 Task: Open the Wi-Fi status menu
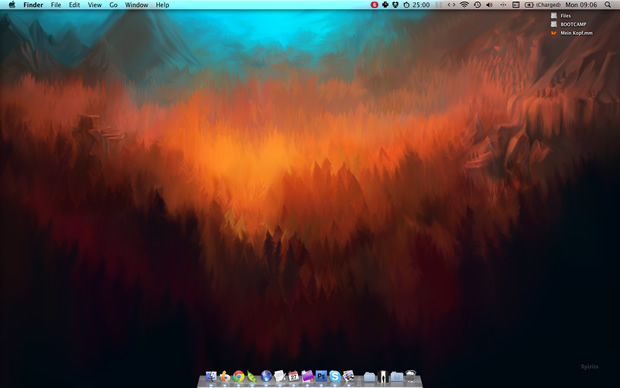point(464,5)
